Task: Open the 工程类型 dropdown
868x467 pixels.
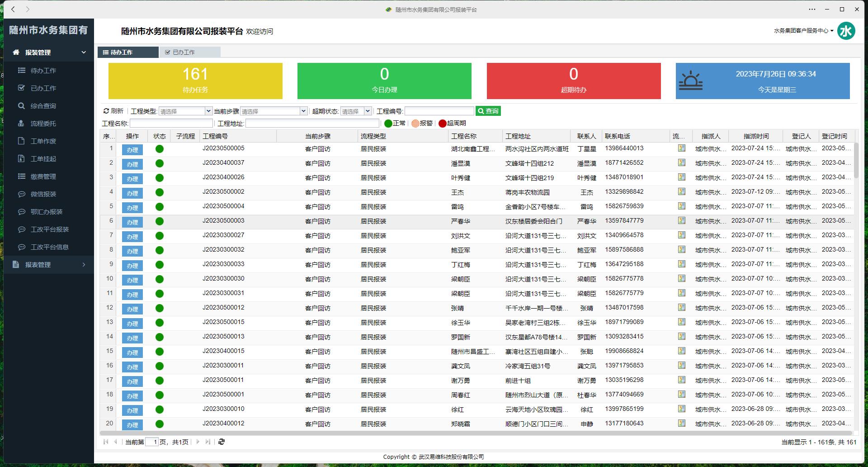Action: pyautogui.click(x=185, y=111)
